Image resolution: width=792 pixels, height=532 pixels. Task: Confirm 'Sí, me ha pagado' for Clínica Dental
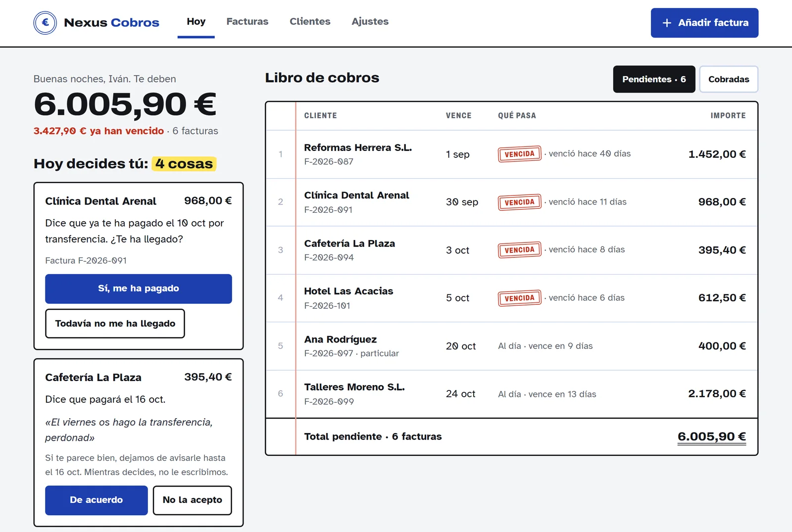(x=139, y=289)
